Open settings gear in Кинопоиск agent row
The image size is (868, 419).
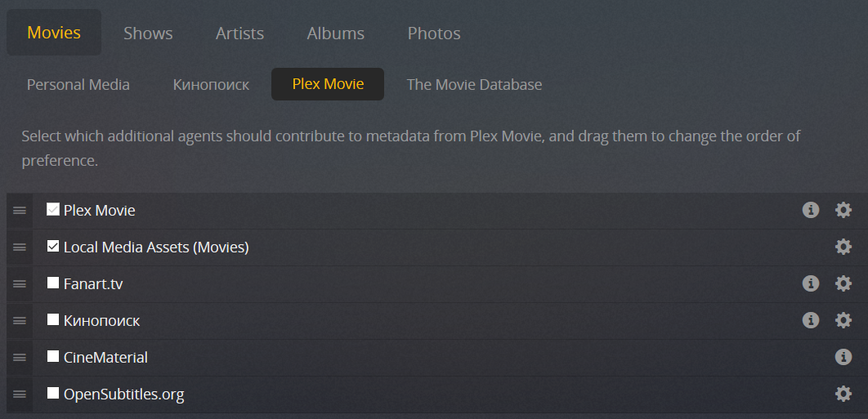pyautogui.click(x=843, y=320)
